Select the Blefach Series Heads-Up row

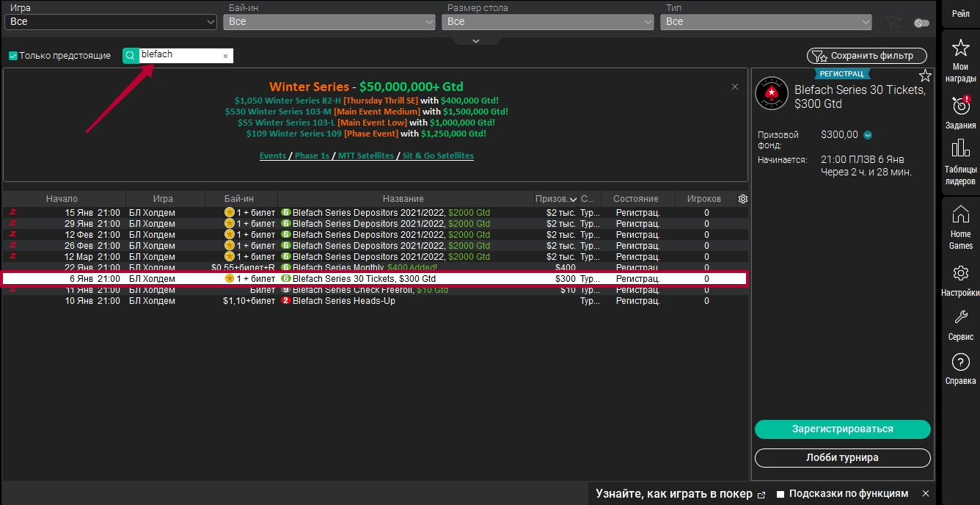point(374,301)
